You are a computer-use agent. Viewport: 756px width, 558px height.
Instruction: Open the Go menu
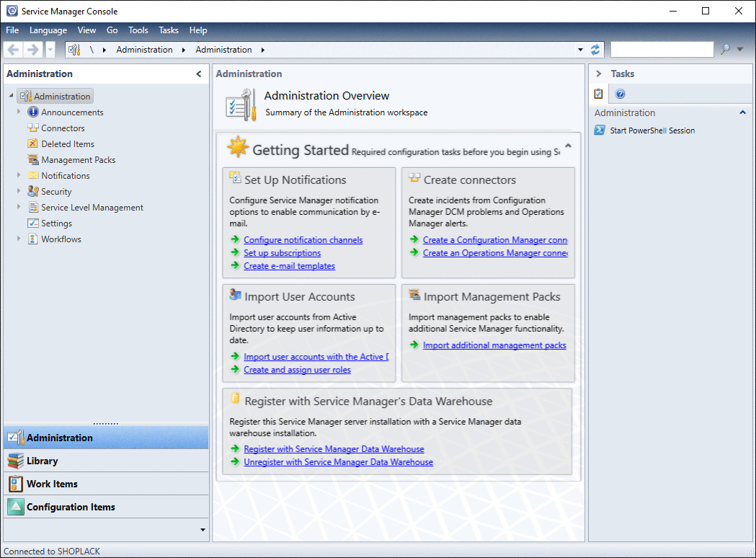[x=112, y=30]
